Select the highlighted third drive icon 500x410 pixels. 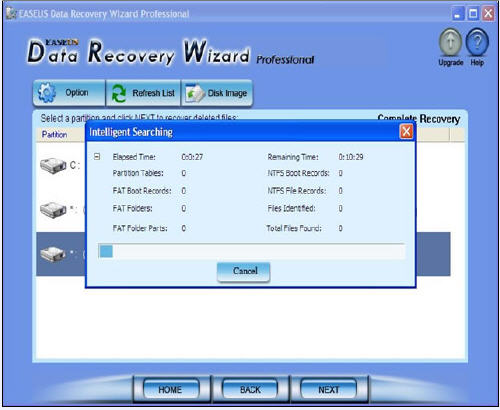coord(53,255)
